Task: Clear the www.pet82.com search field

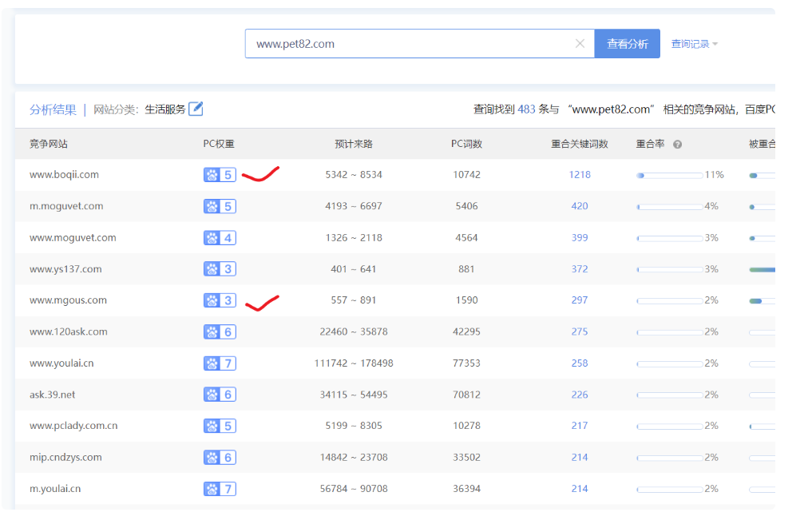Action: [580, 43]
